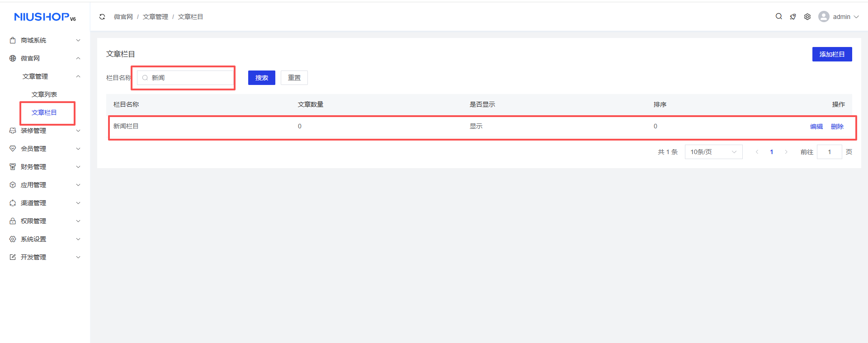This screenshot has width=868, height=343.
Task: Open the search icon in the top bar
Action: [778, 16]
